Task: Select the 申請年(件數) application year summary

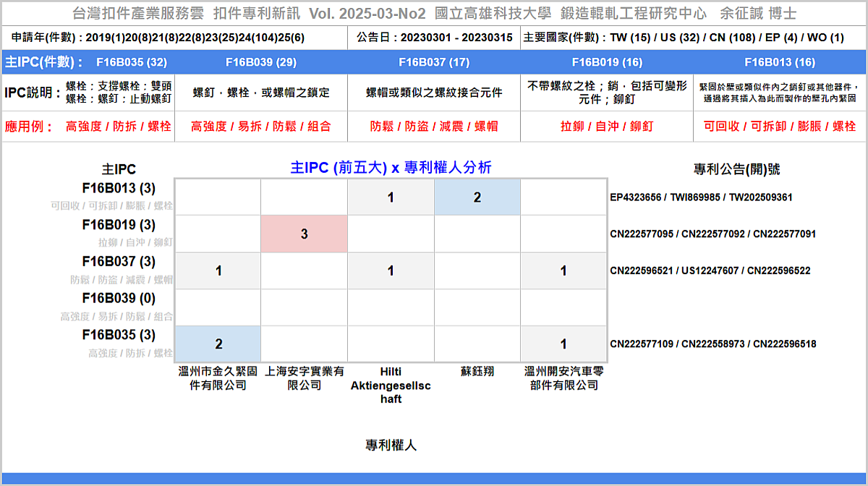Action: 158,38
